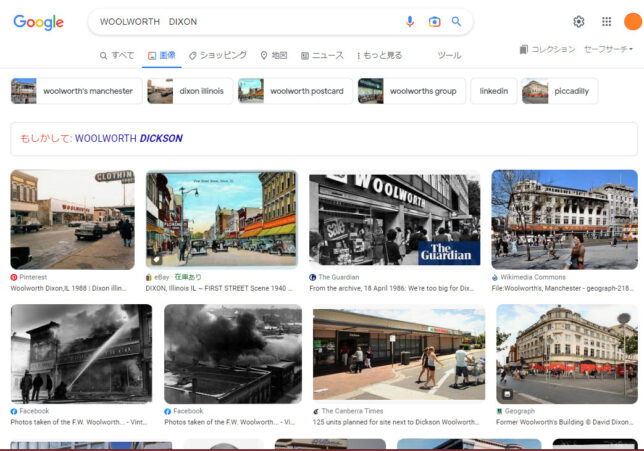Open the Canberra Times Dickson Woolworths image

point(399,354)
